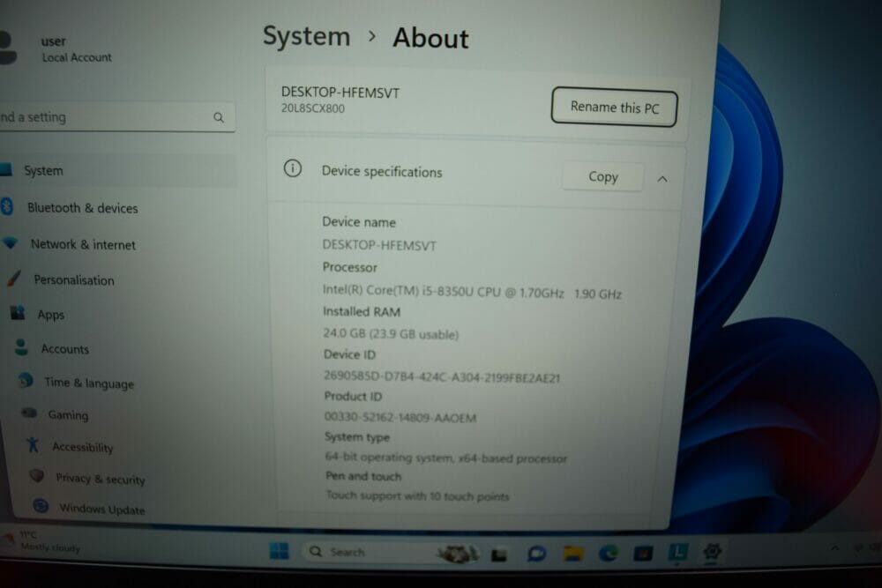This screenshot has width=882, height=588.
Task: Click the Time & language globe icon
Action: pos(26,381)
